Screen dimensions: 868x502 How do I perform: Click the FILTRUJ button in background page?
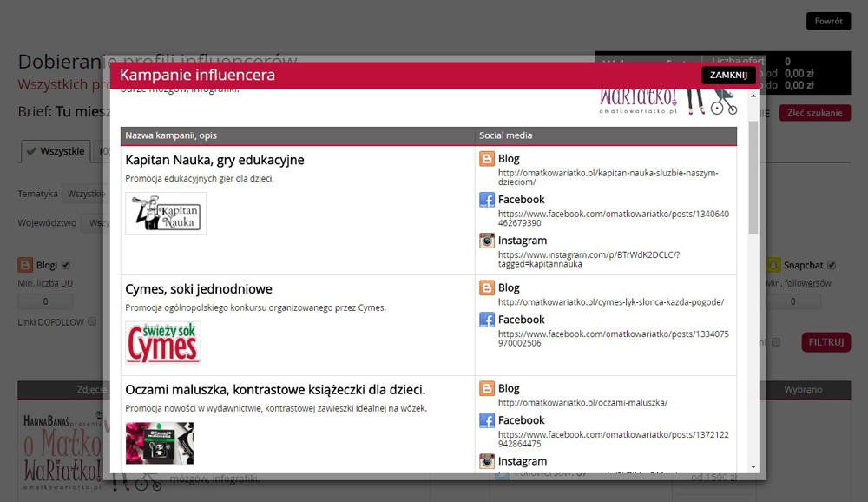coord(826,342)
